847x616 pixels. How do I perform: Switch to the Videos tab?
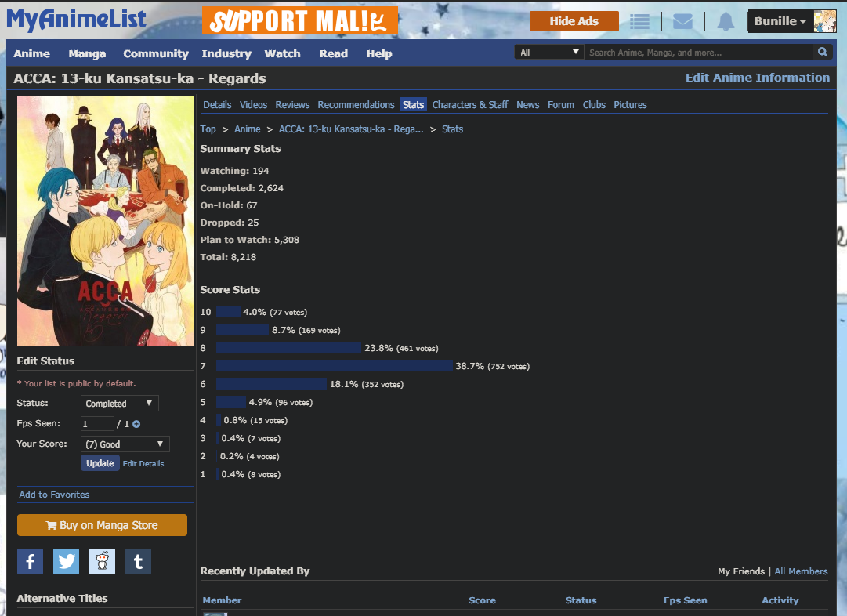coord(253,105)
